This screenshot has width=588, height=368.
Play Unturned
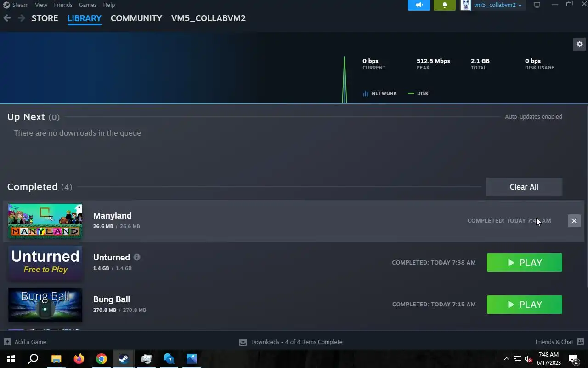(x=524, y=263)
